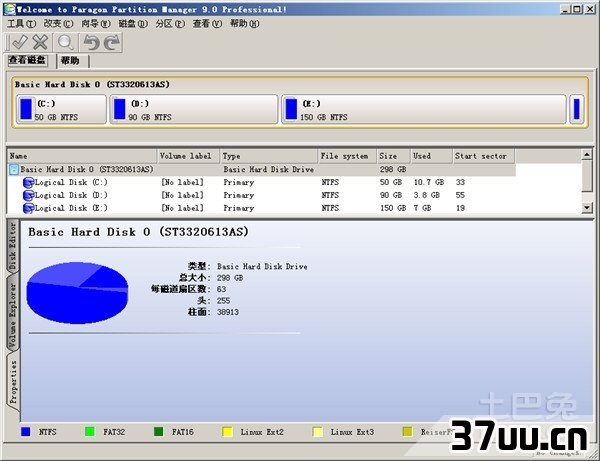Open the 磁盘(D) menu

point(133,24)
